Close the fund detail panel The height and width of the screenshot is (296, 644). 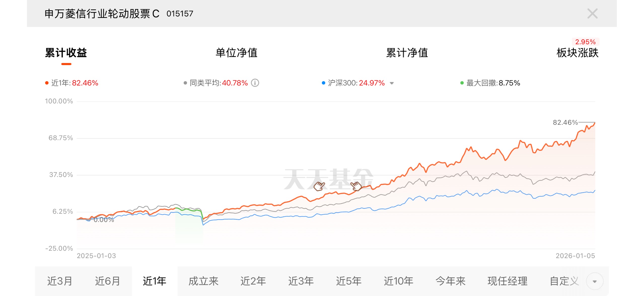tap(592, 14)
